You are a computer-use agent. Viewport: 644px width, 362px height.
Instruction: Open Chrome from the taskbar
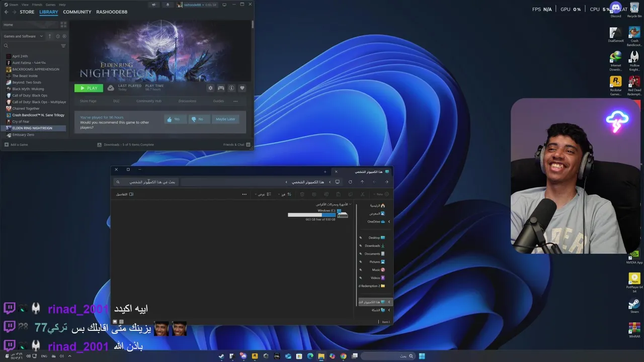343,356
